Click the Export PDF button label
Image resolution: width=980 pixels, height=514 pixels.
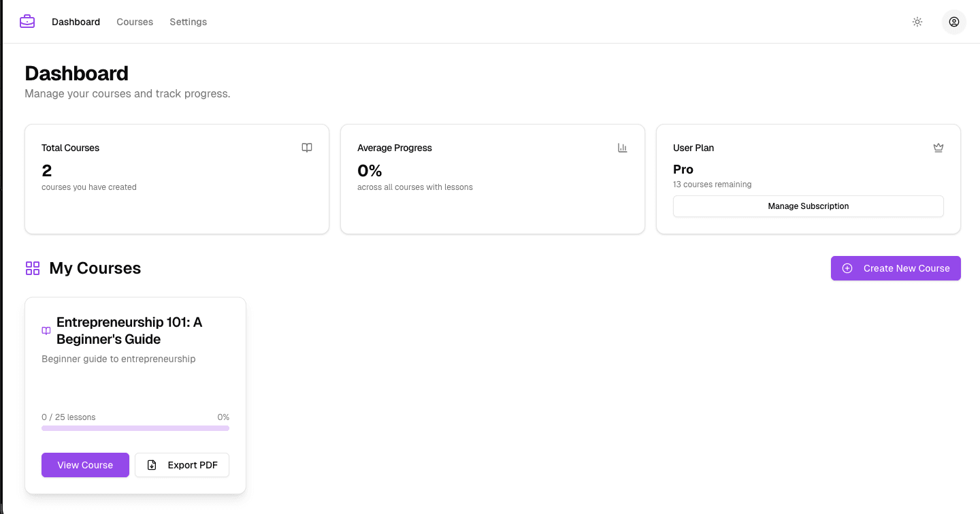tap(193, 465)
